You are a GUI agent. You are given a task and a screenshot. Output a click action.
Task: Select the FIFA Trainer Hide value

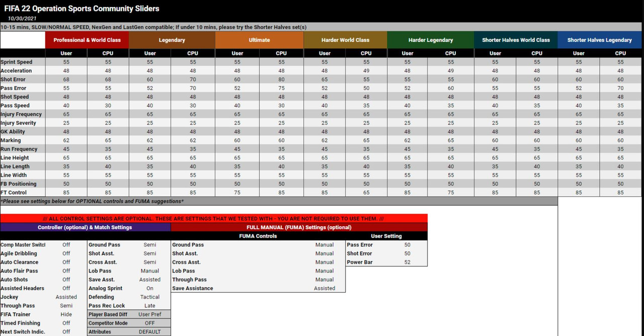pyautogui.click(x=66, y=314)
